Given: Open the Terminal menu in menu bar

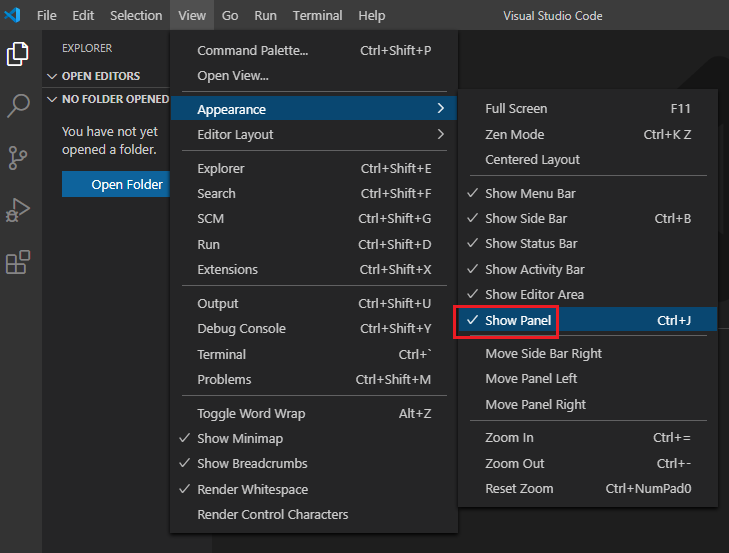Looking at the screenshot, I should point(318,15).
